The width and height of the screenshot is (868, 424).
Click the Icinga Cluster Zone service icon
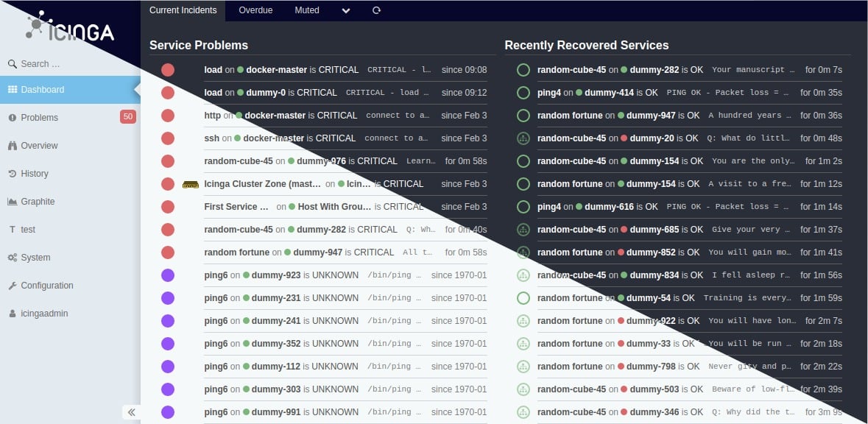pos(191,184)
